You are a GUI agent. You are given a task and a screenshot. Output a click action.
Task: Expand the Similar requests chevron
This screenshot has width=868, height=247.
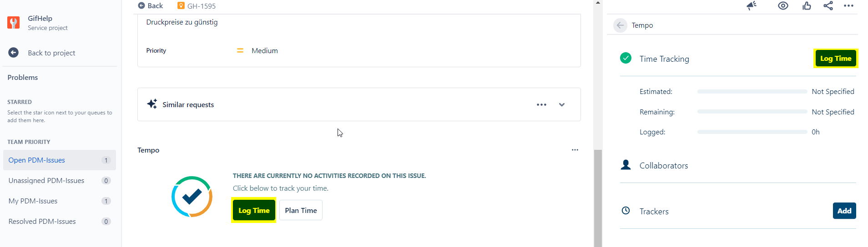(x=562, y=104)
